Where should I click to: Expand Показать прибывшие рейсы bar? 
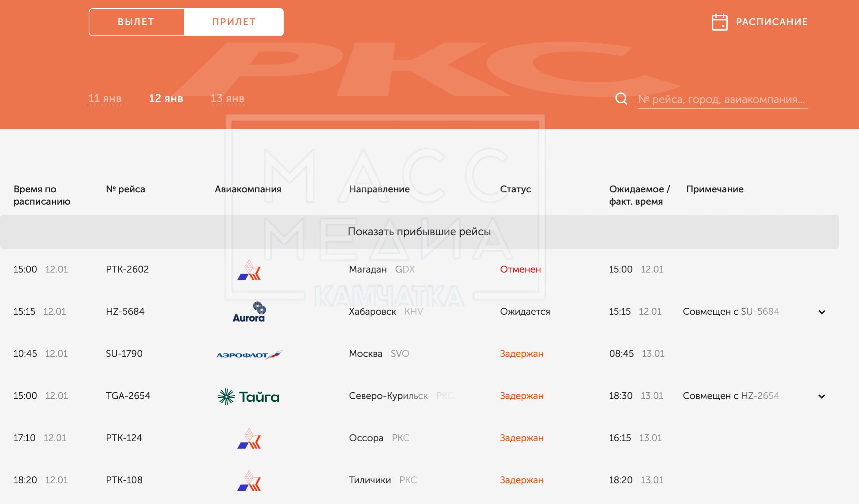click(x=419, y=232)
